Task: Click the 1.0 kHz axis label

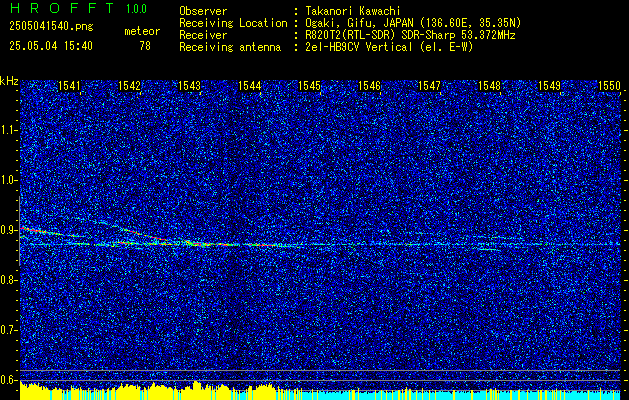Action: (9, 180)
